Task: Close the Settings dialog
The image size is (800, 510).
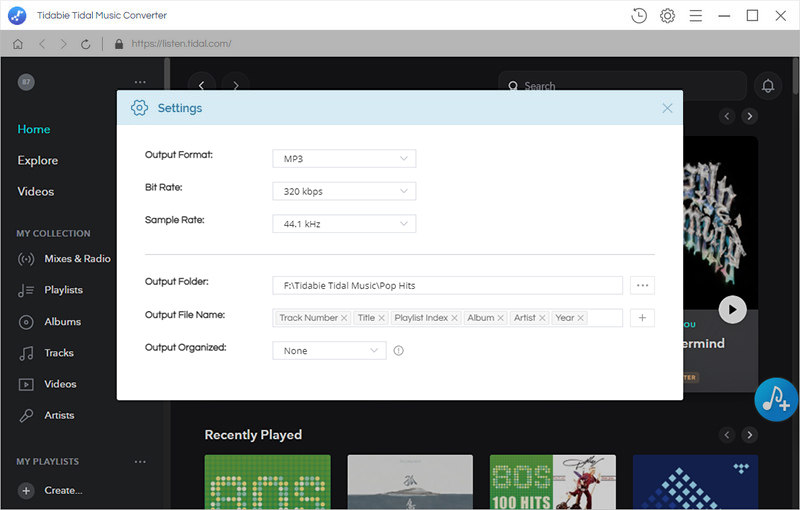Action: coord(667,108)
